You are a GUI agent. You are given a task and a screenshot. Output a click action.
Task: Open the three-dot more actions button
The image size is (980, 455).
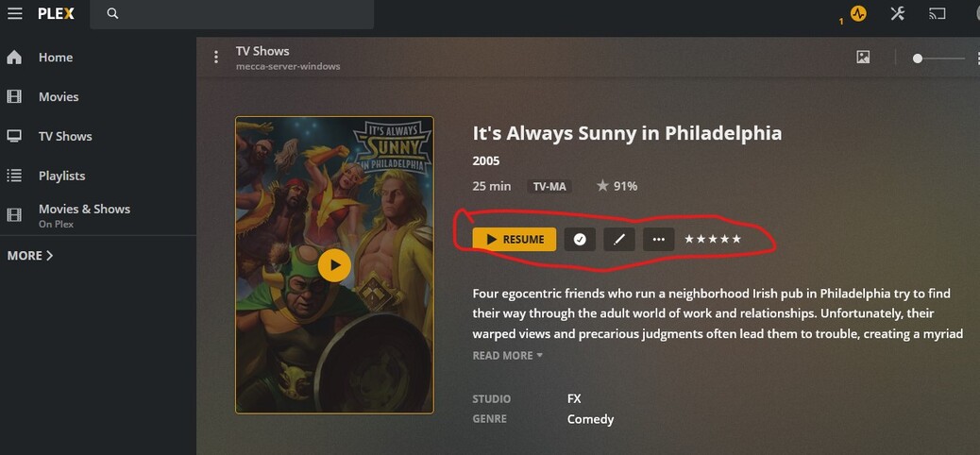tap(659, 240)
